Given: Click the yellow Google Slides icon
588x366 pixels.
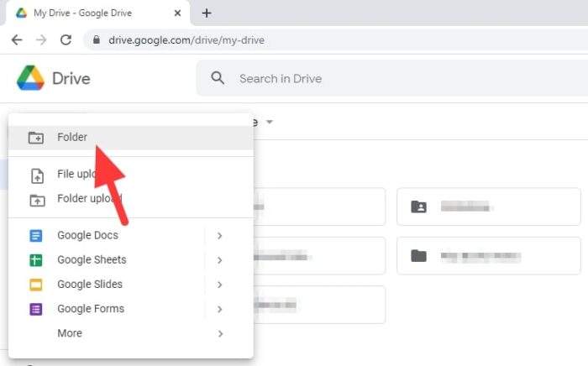Looking at the screenshot, I should (36, 285).
